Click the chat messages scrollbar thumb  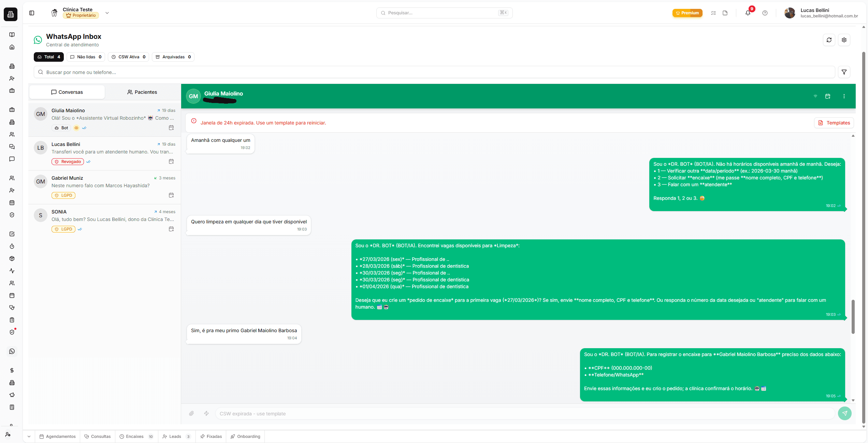853,317
